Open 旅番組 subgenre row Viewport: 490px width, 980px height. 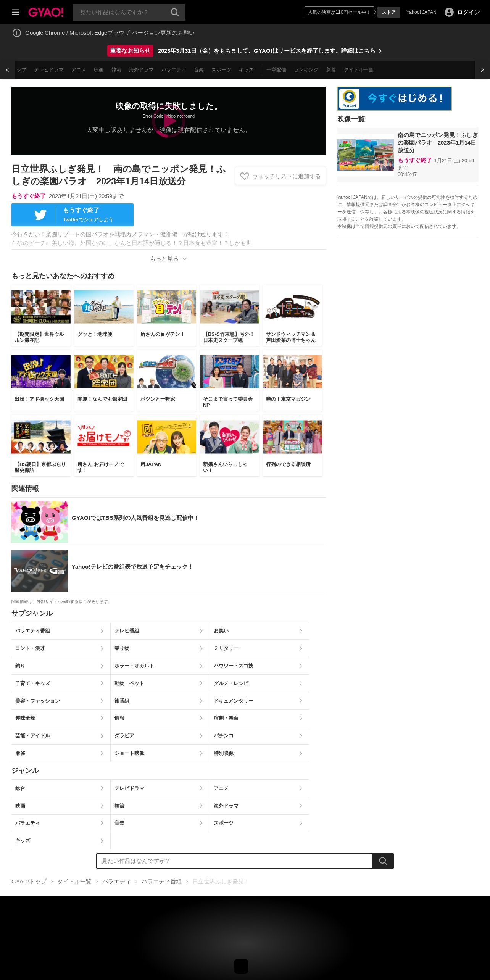tap(160, 701)
